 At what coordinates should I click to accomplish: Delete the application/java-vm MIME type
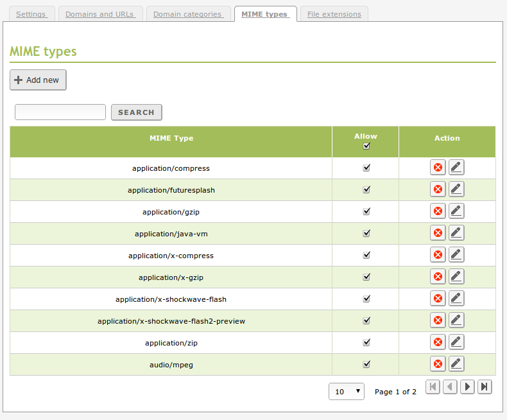(438, 232)
